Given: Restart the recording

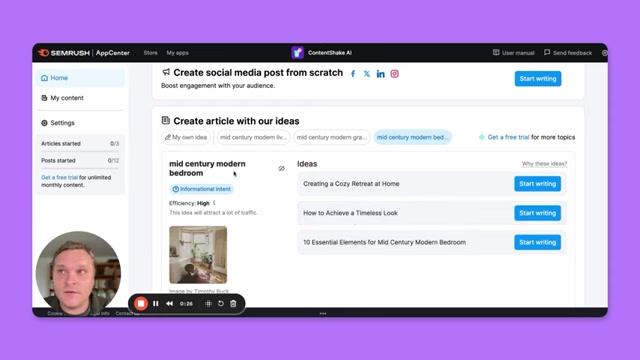Looking at the screenshot, I should point(221,304).
